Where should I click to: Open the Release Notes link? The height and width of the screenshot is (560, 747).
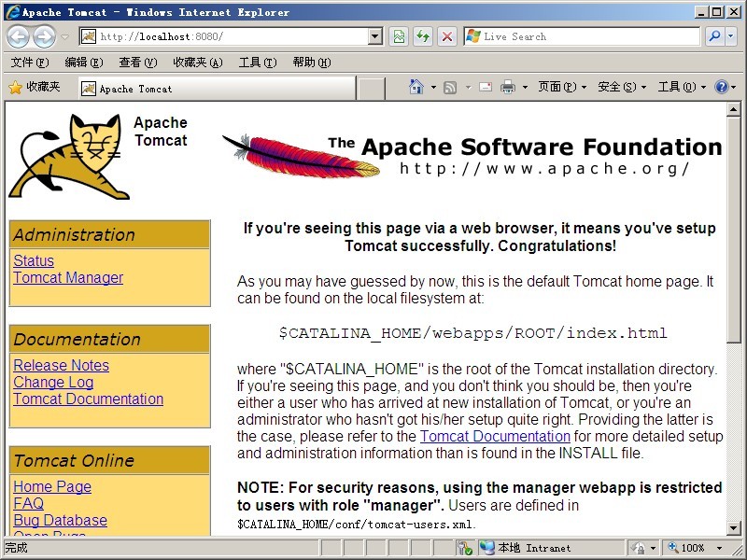click(x=61, y=365)
